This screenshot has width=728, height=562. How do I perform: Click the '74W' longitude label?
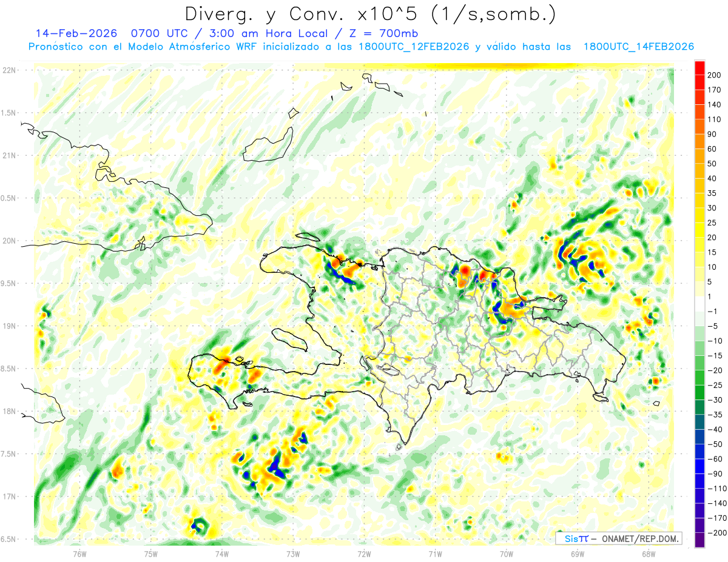(x=222, y=554)
